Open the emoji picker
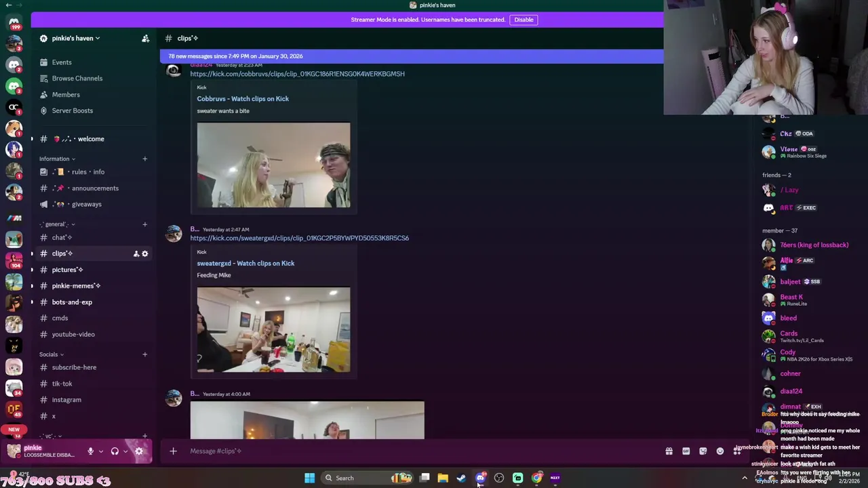The width and height of the screenshot is (868, 488). pyautogui.click(x=720, y=451)
